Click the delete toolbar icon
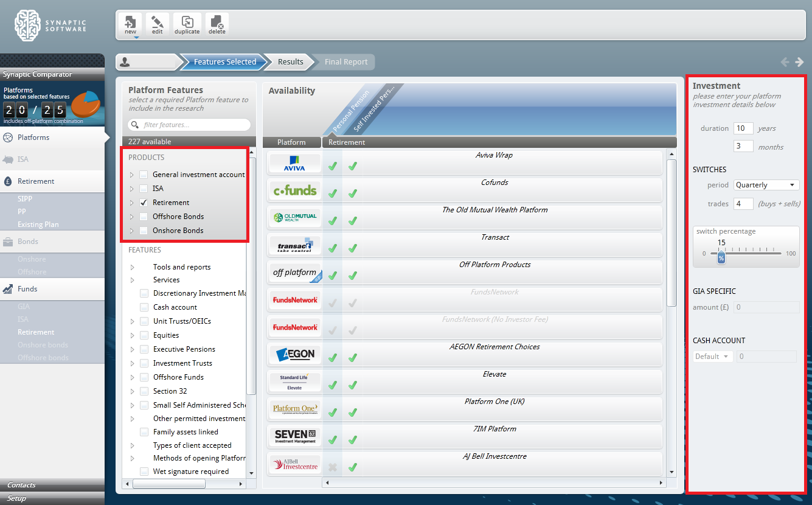This screenshot has width=812, height=505. click(x=217, y=24)
